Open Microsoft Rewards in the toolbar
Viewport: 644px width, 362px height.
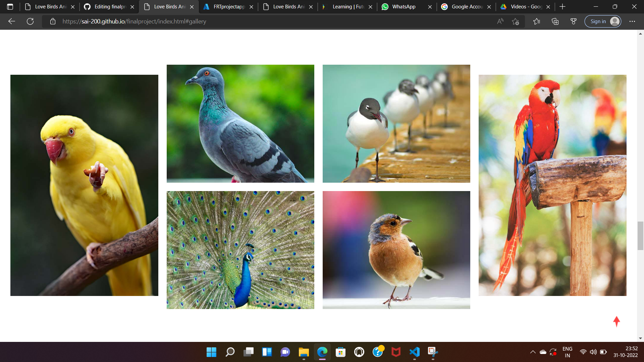coord(574,21)
